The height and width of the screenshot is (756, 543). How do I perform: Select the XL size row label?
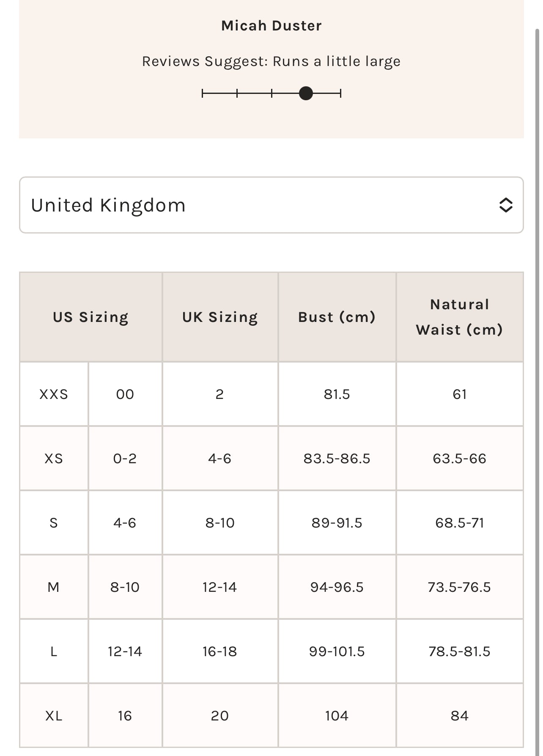54,716
